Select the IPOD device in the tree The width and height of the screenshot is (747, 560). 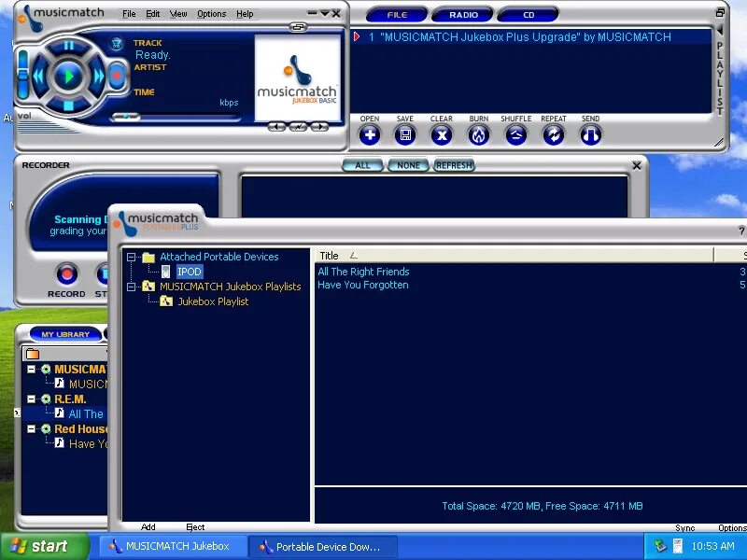point(190,272)
